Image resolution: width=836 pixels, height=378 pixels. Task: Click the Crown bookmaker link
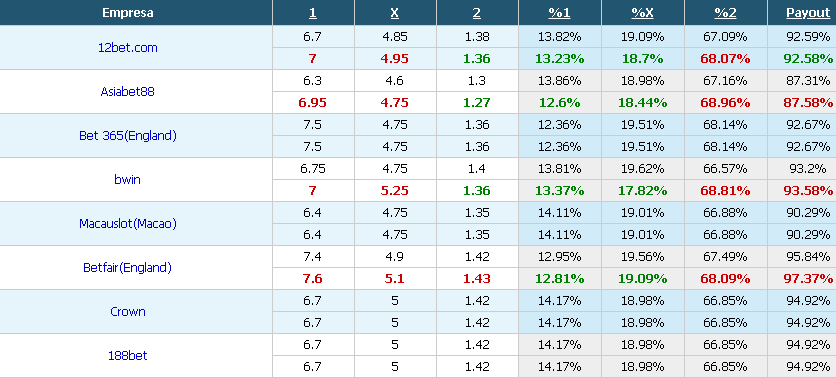[127, 311]
